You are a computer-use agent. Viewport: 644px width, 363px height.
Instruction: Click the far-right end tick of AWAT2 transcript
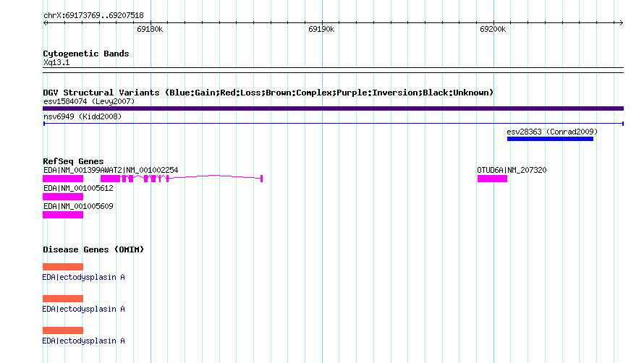click(x=262, y=178)
